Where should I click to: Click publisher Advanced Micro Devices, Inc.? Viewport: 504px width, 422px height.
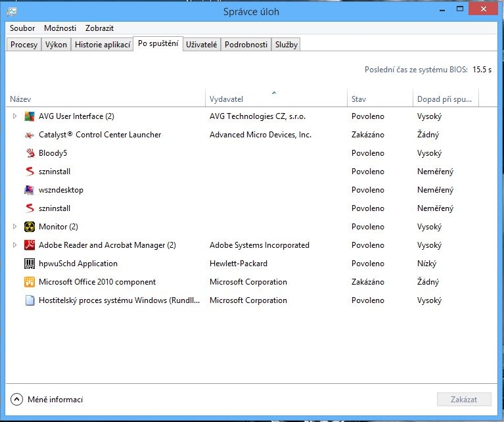click(x=260, y=135)
